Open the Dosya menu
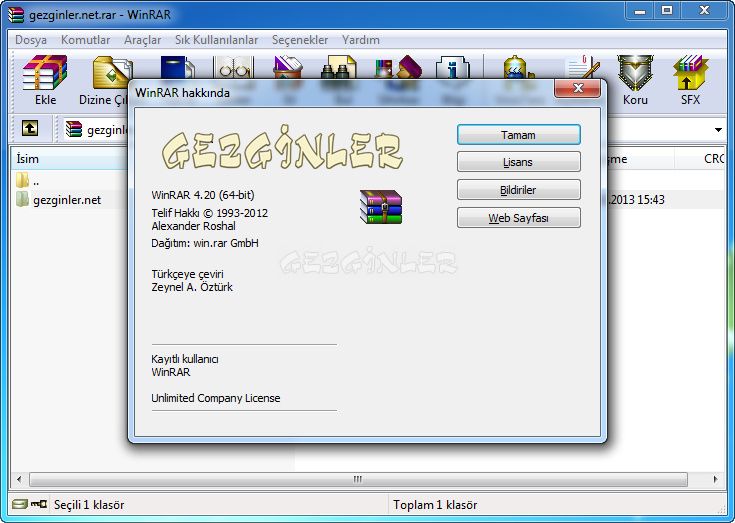This screenshot has width=735, height=523. pos(31,40)
